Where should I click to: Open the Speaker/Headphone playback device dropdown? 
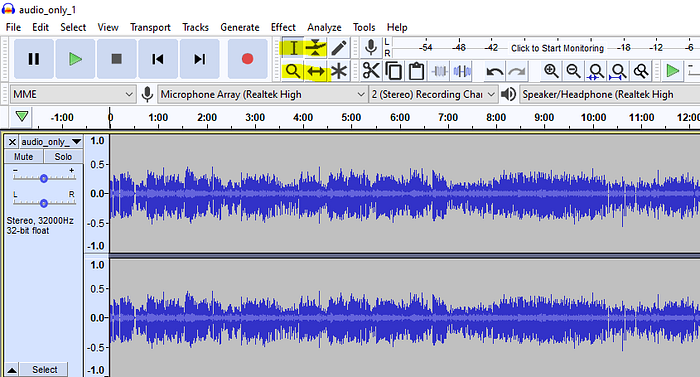(609, 94)
